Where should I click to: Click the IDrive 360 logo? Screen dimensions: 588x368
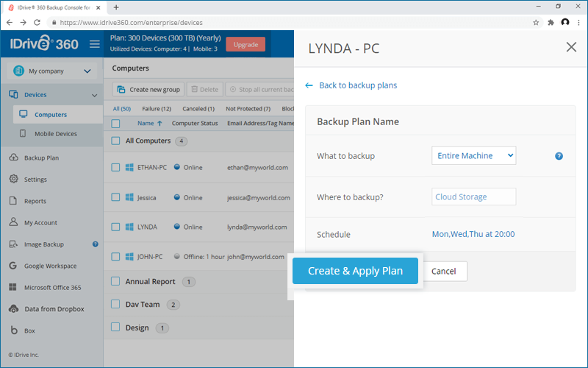(44, 43)
